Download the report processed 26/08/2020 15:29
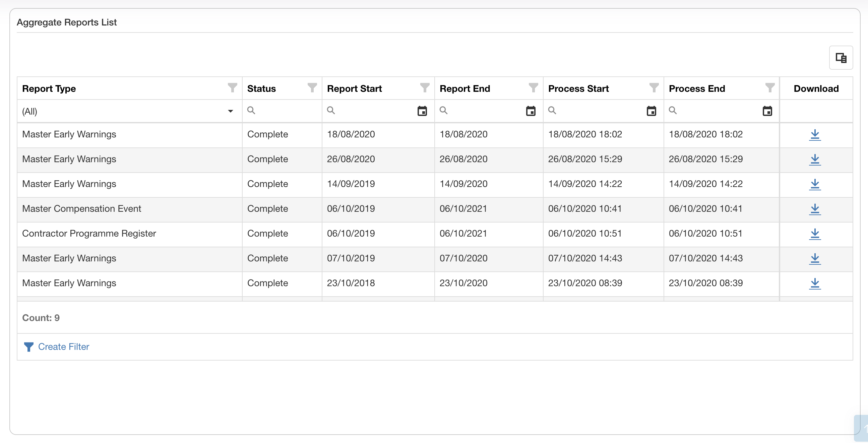The height and width of the screenshot is (443, 868). pos(815,160)
